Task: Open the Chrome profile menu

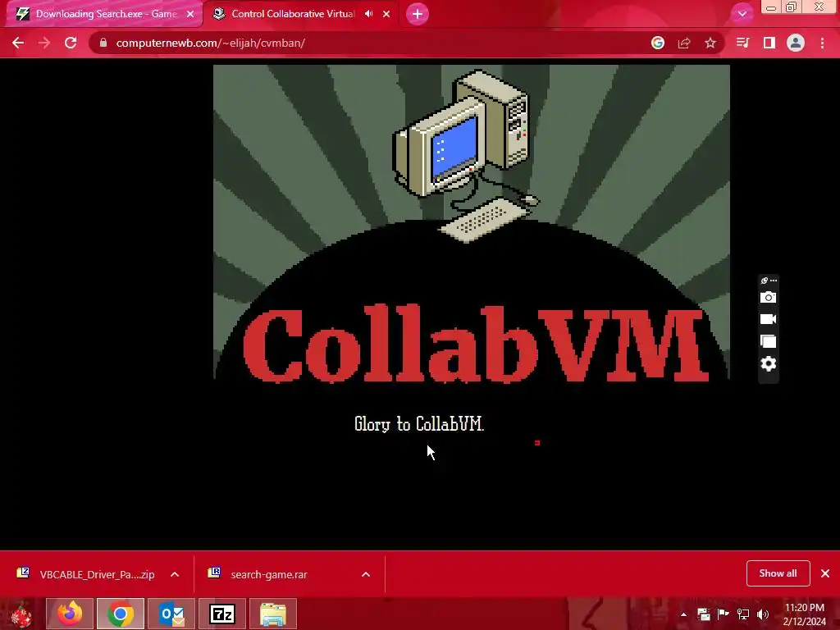Action: 796,43
